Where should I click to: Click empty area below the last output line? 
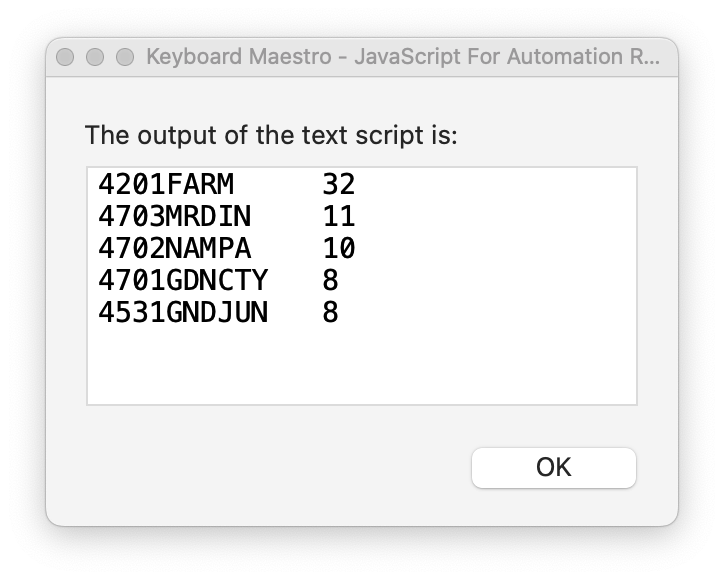click(x=360, y=368)
